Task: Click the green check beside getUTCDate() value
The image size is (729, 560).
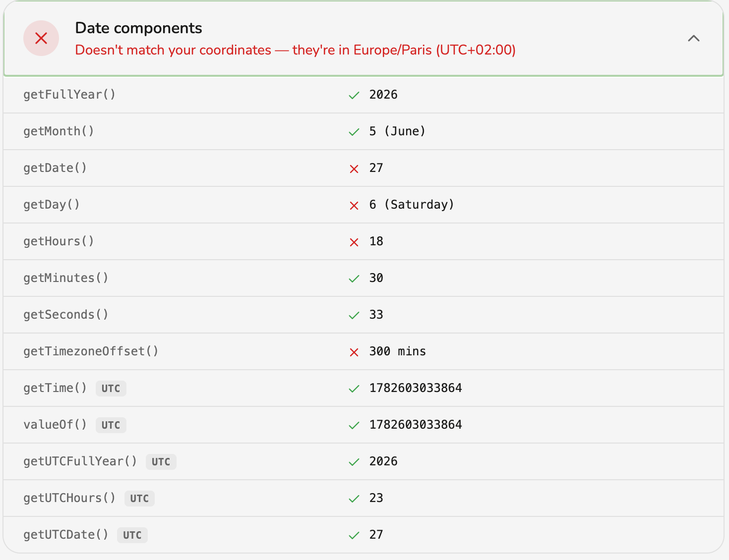Action: pos(354,535)
